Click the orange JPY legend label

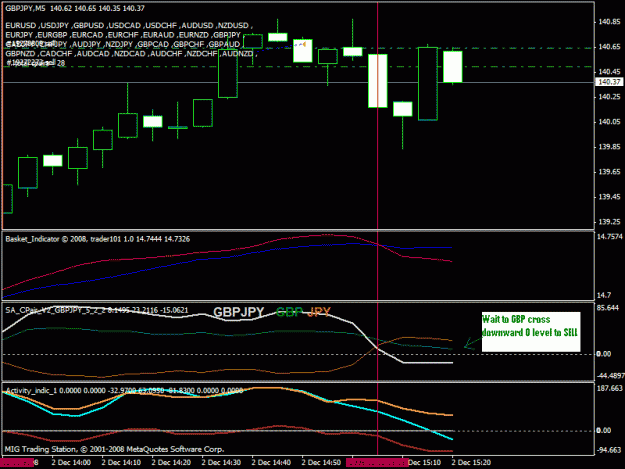319,312
